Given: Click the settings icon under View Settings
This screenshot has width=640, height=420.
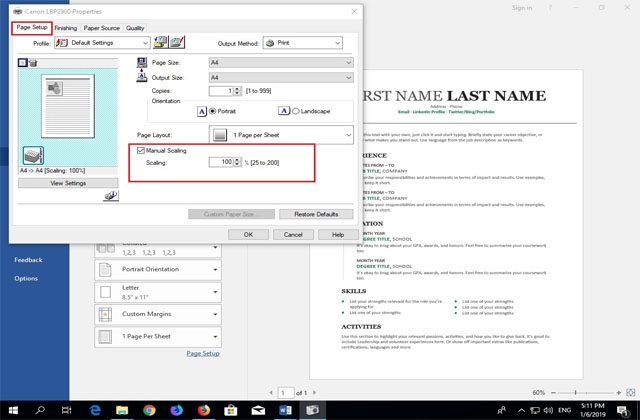Looking at the screenshot, I should pyautogui.click(x=110, y=197).
